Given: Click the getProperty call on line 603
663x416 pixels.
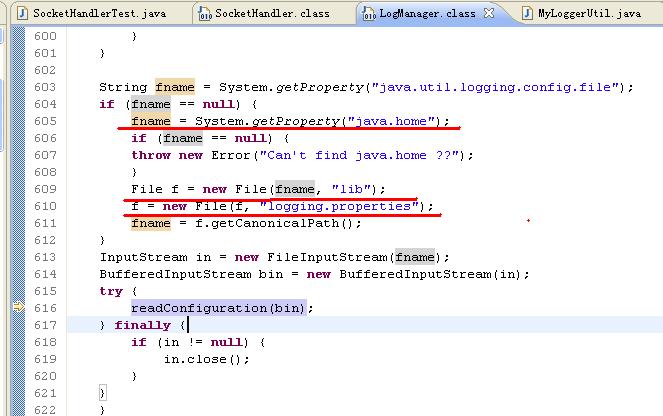Looking at the screenshot, I should click(x=320, y=87).
